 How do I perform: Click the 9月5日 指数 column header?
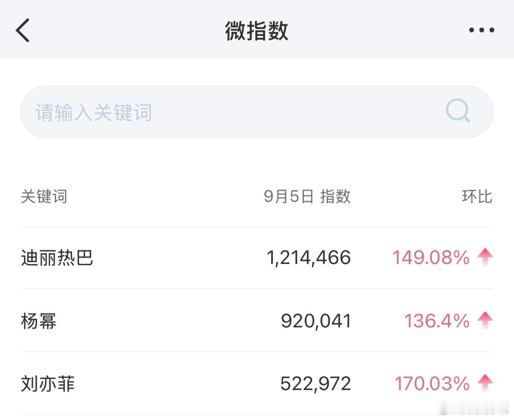tap(307, 197)
